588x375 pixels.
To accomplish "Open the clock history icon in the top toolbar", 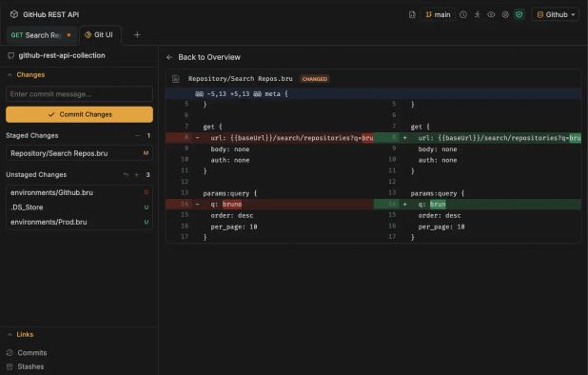I will [463, 14].
